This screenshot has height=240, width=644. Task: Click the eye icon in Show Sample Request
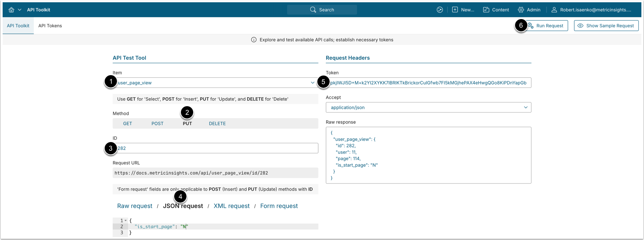580,26
